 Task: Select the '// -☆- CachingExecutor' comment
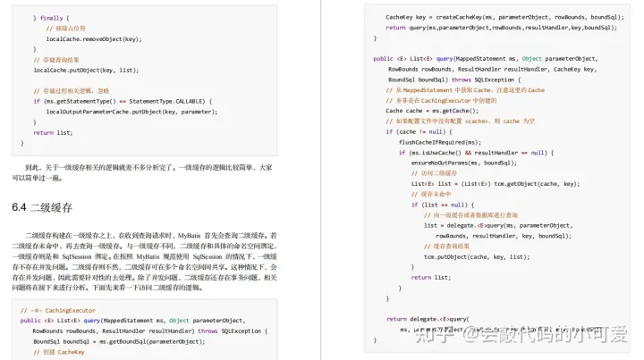[x=58, y=310]
